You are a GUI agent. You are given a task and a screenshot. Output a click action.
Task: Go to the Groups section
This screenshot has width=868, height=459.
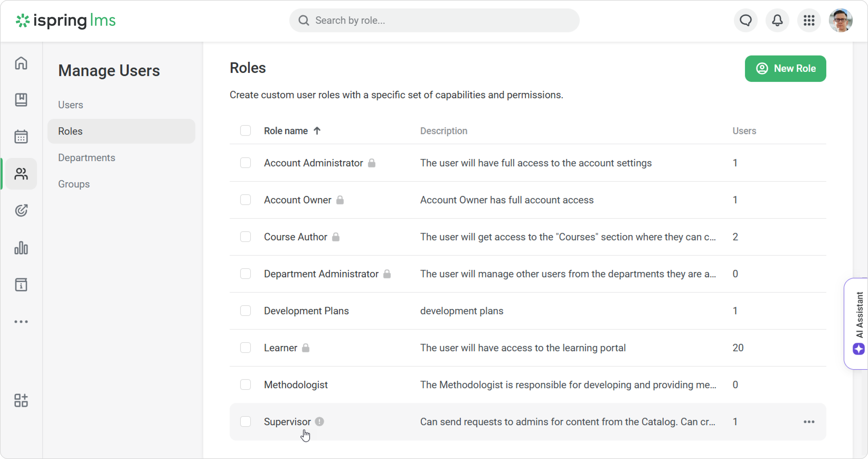[x=74, y=184]
